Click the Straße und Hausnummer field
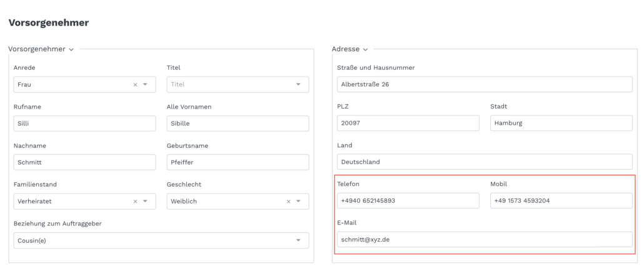 tap(485, 84)
